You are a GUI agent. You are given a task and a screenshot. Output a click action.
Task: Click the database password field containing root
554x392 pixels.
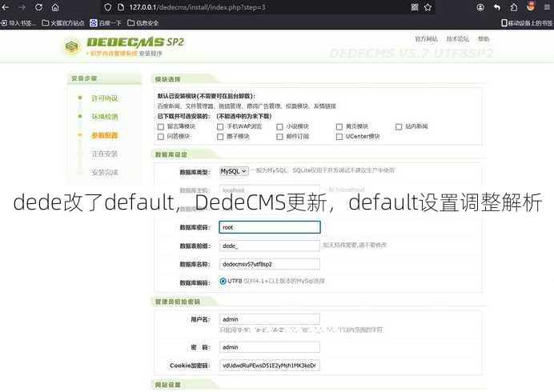coord(270,227)
